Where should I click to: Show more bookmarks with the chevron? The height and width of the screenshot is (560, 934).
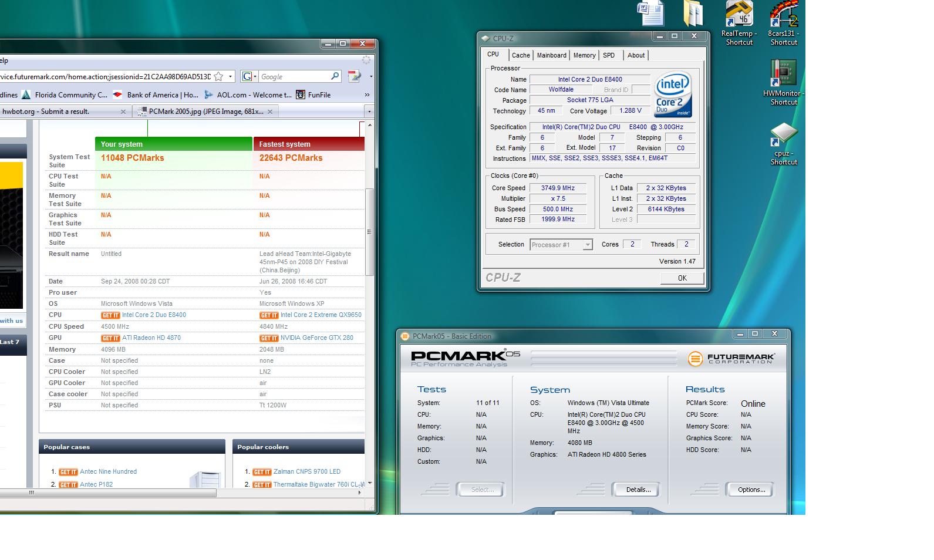click(x=367, y=95)
